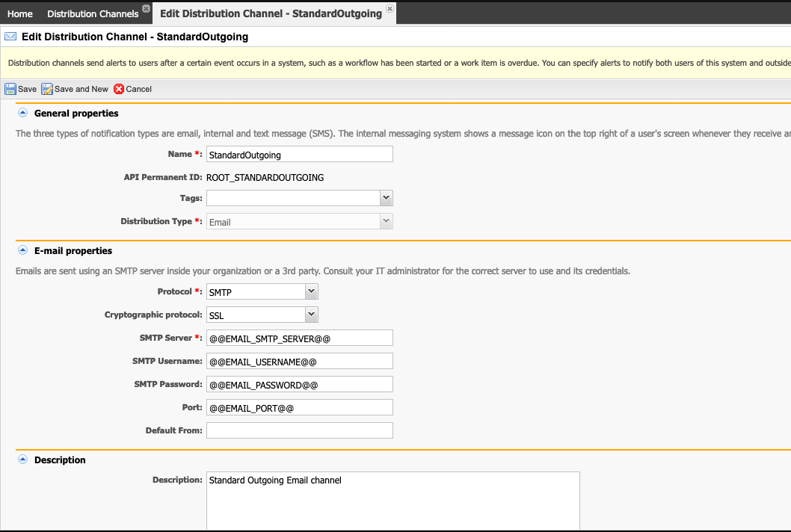
Task: Click the Save and New button label
Action: point(81,89)
